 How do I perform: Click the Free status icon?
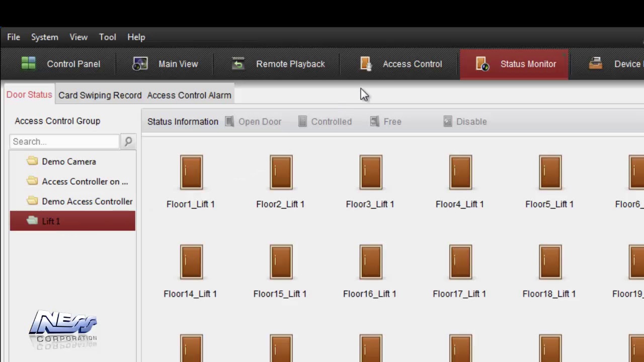click(374, 122)
